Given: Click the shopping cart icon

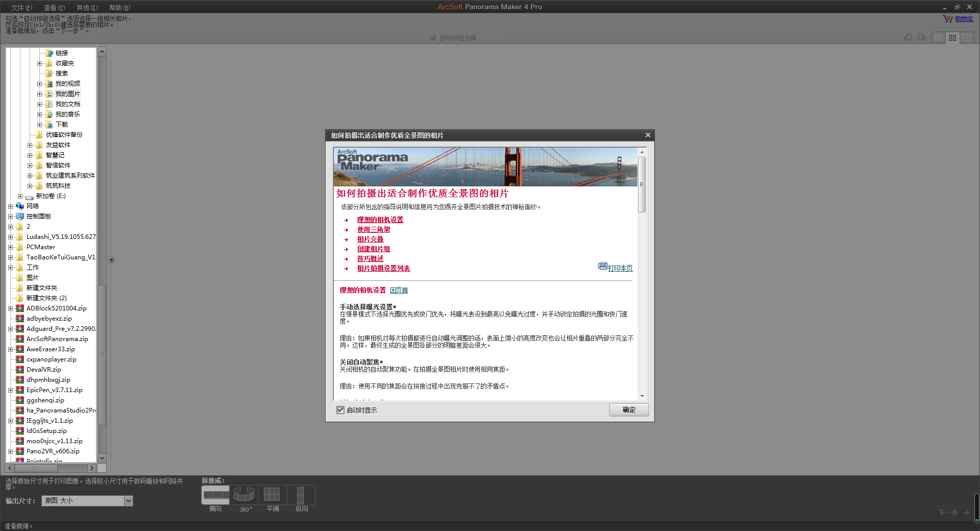Looking at the screenshot, I should click(x=947, y=19).
